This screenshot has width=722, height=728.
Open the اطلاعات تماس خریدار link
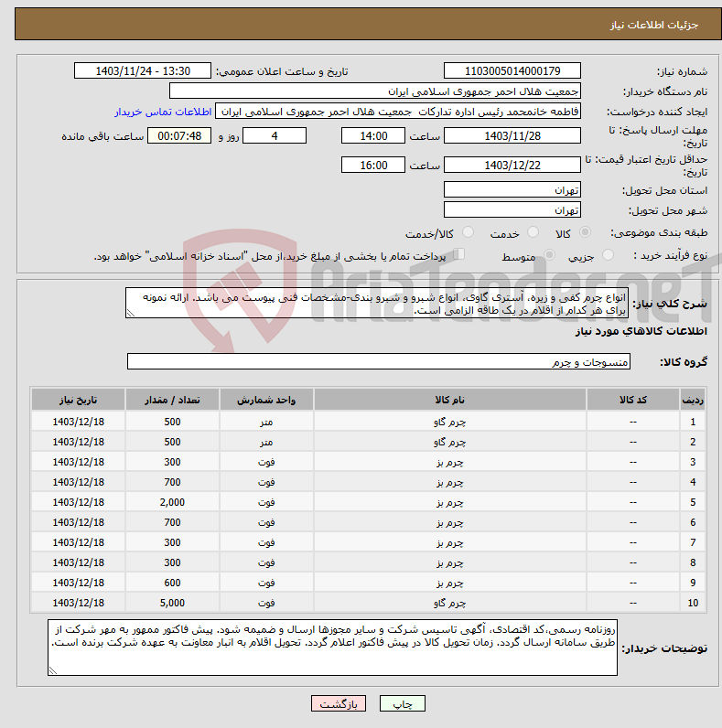coord(163,112)
